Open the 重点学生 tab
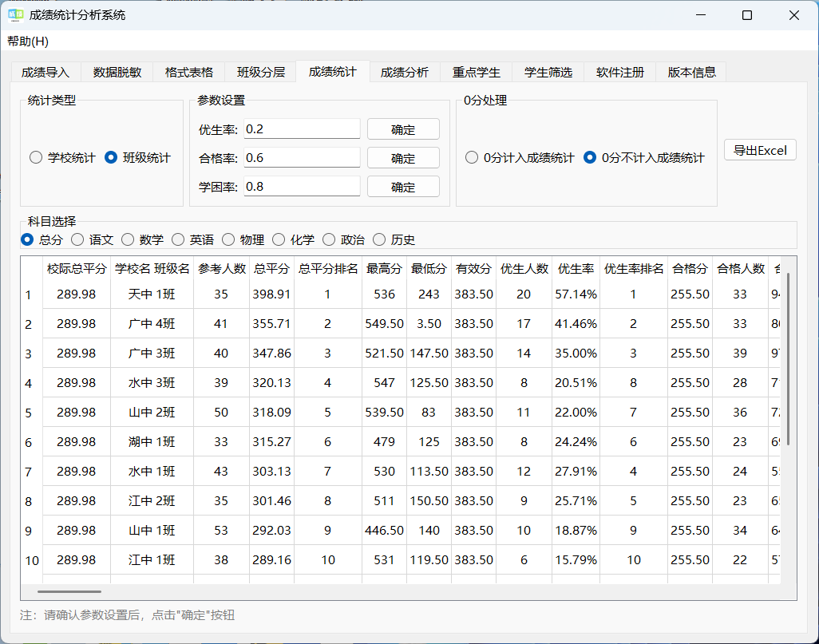This screenshot has width=819, height=644. point(476,71)
